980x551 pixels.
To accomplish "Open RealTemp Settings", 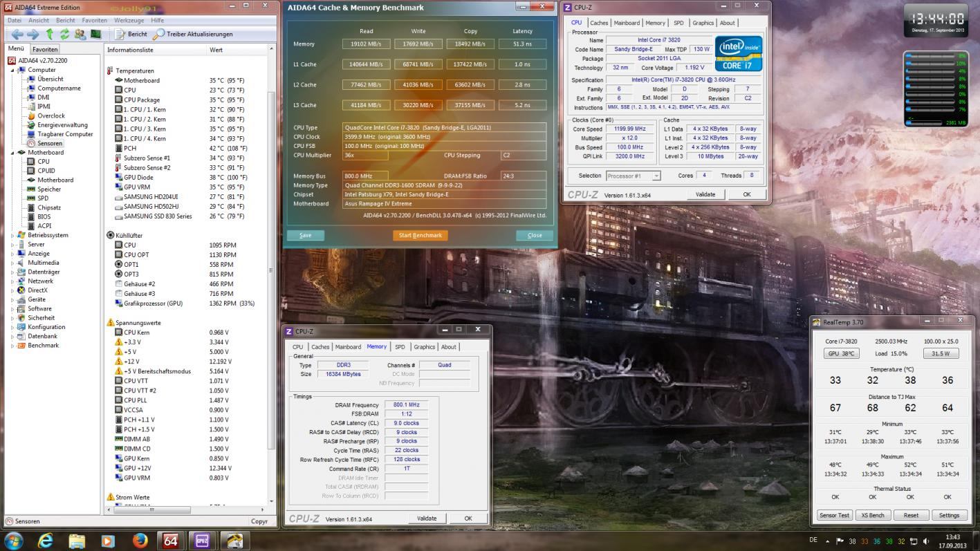I will coord(949,515).
